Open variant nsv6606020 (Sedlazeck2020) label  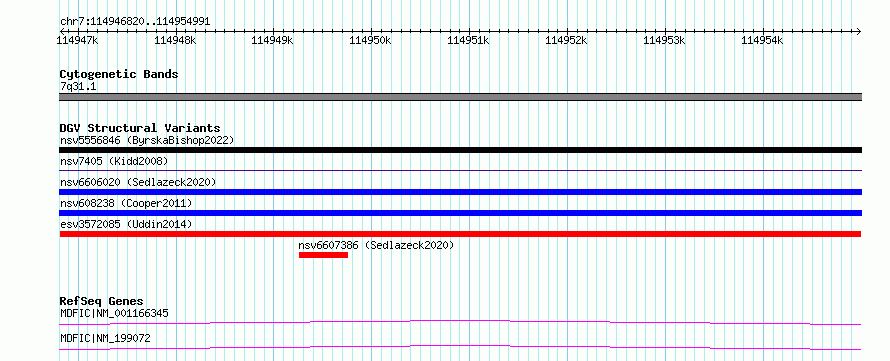pyautogui.click(x=138, y=182)
